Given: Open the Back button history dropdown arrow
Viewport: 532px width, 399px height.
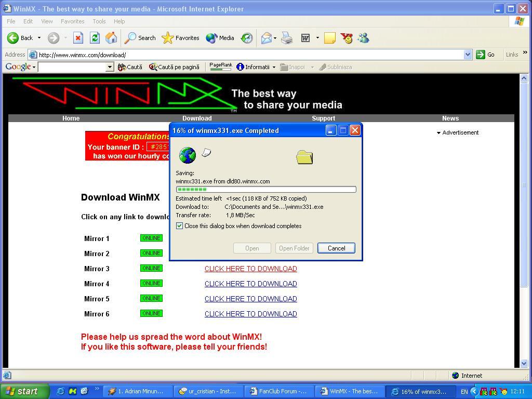Looking at the screenshot, I should click(x=39, y=37).
